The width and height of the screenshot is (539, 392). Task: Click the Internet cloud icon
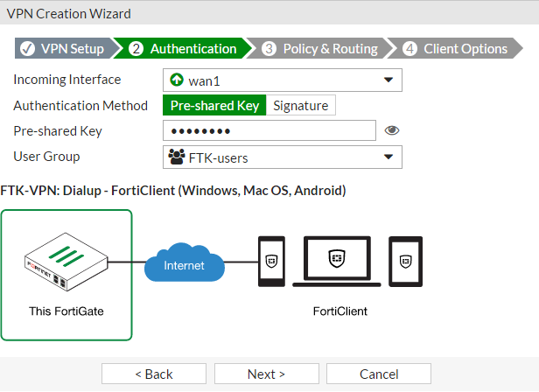tap(185, 262)
